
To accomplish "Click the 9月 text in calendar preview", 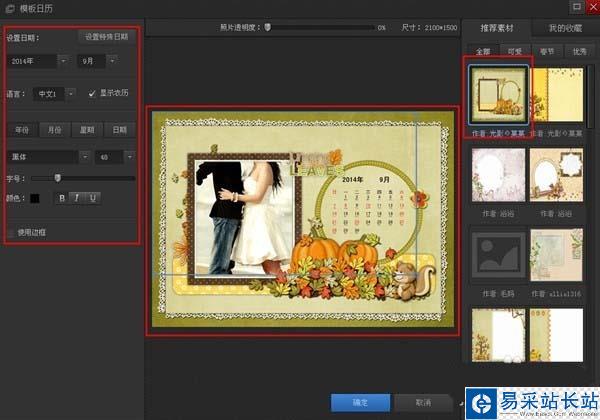I will click(x=385, y=179).
